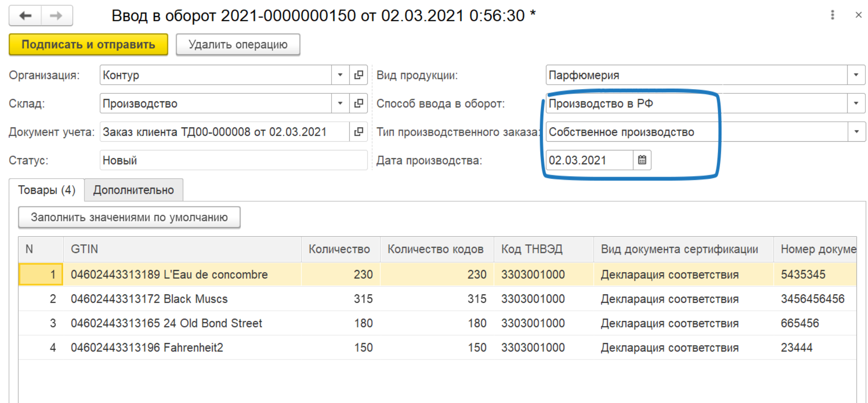Click ТНВЭД code in Black Muscs row
The image size is (868, 403).
(533, 299)
